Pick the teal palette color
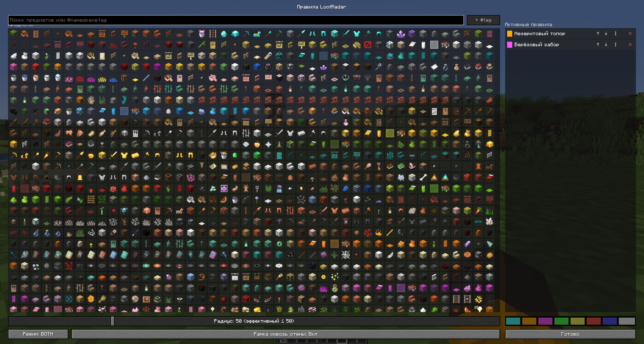The height and width of the screenshot is (344, 644). click(x=513, y=321)
